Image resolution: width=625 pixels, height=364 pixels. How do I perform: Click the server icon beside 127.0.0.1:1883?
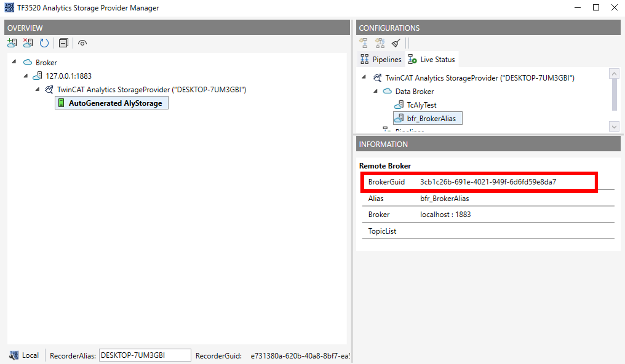(37, 76)
